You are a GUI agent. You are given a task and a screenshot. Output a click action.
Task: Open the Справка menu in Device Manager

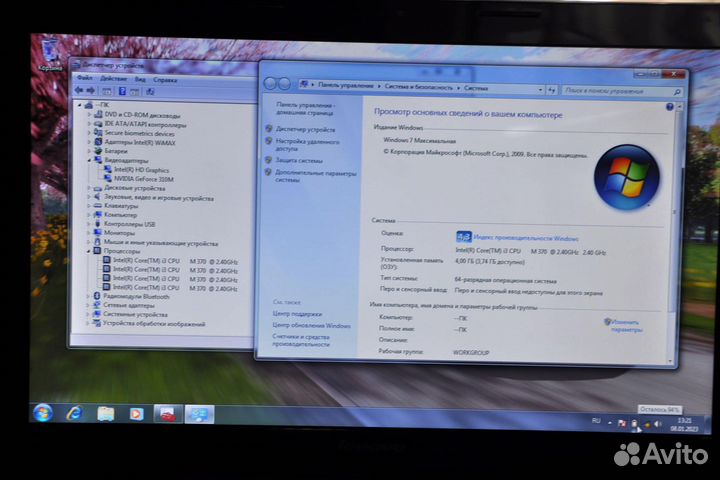pos(165,80)
